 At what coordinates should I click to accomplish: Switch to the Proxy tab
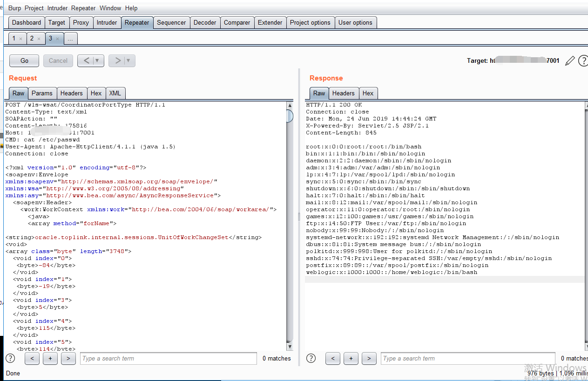(x=81, y=22)
